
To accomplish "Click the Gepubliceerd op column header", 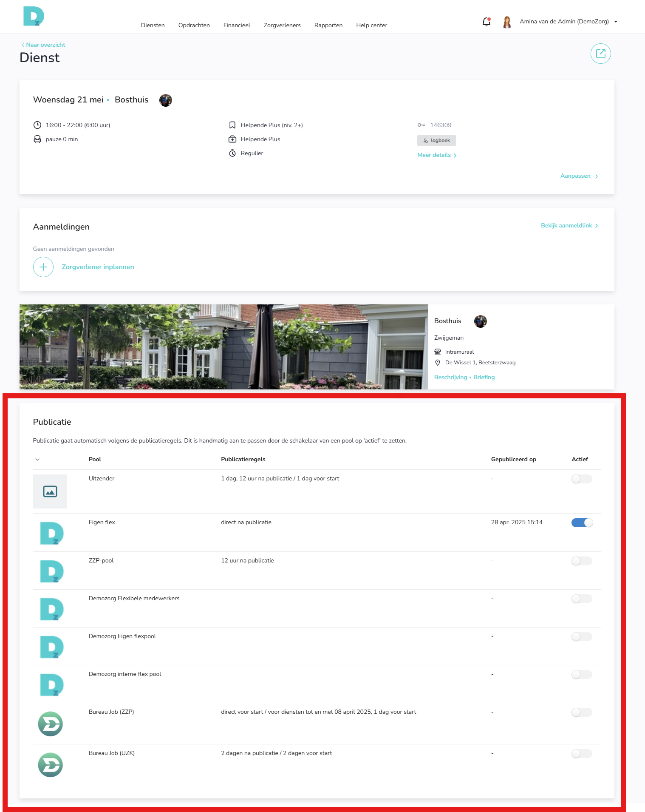I will pos(513,460).
